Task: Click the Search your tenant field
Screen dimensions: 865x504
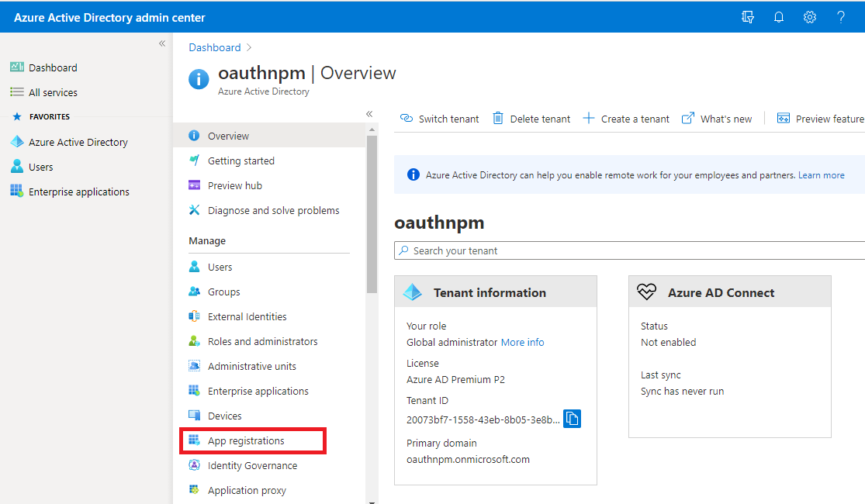Action: point(628,250)
